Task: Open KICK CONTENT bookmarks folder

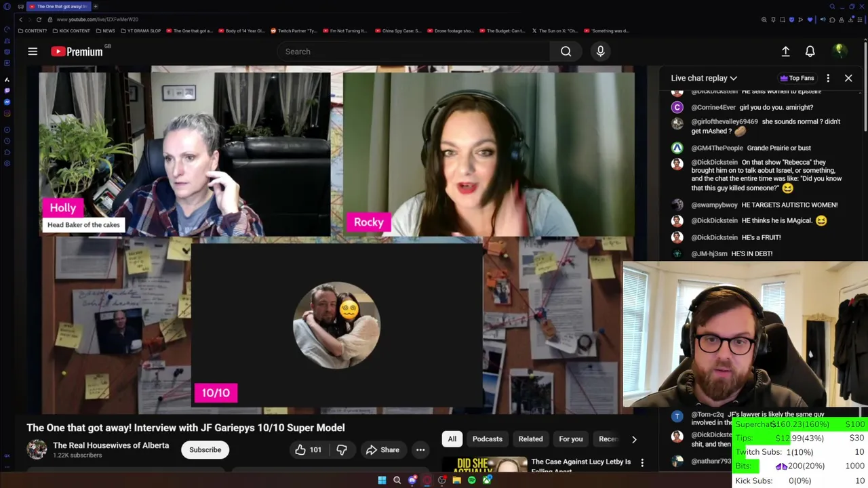Action: [71, 30]
